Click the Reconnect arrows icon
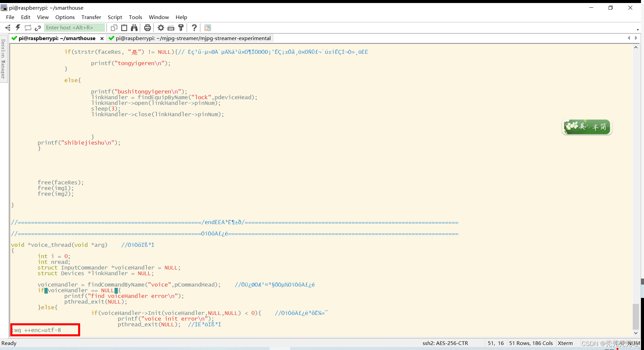 pos(28,28)
